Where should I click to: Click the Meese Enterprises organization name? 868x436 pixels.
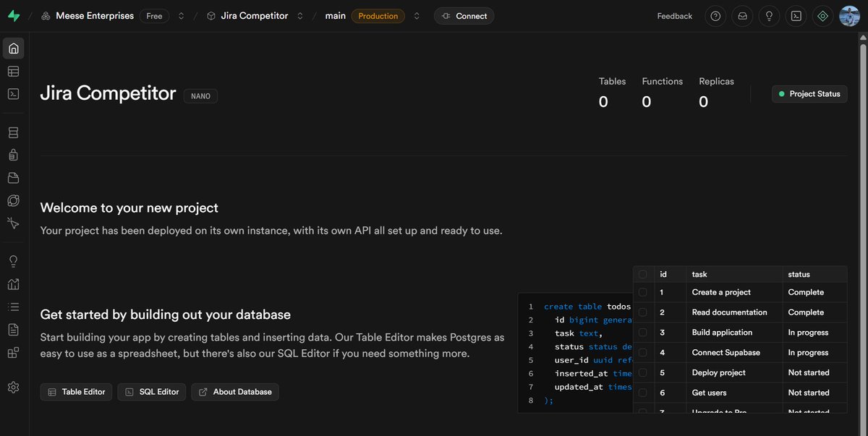[x=95, y=16]
